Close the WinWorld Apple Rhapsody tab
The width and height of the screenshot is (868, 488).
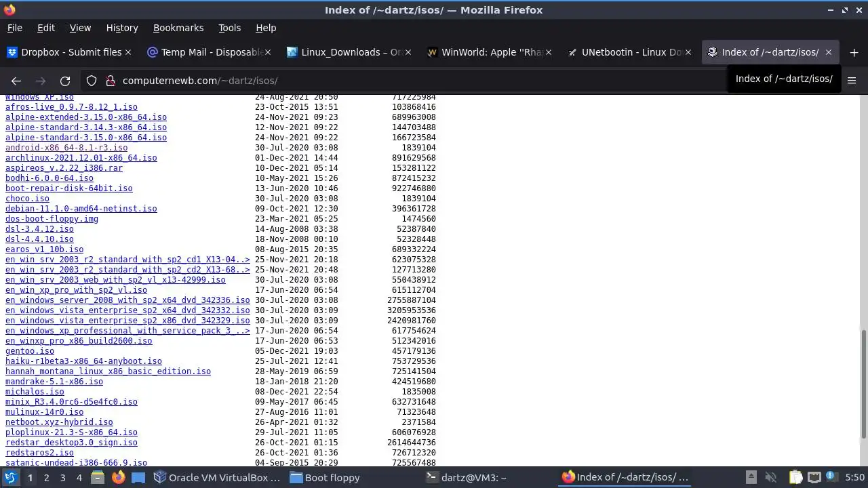549,52
